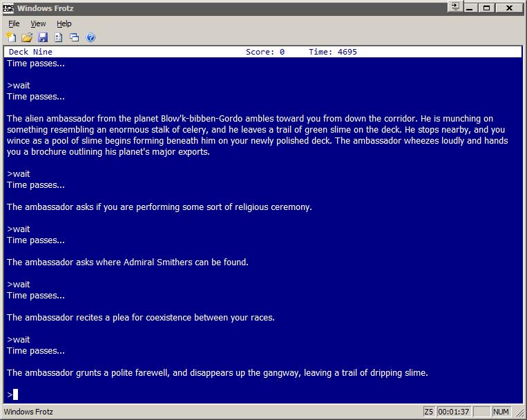Click the resize grip in window corner
The height and width of the screenshot is (420, 527).
519,412
